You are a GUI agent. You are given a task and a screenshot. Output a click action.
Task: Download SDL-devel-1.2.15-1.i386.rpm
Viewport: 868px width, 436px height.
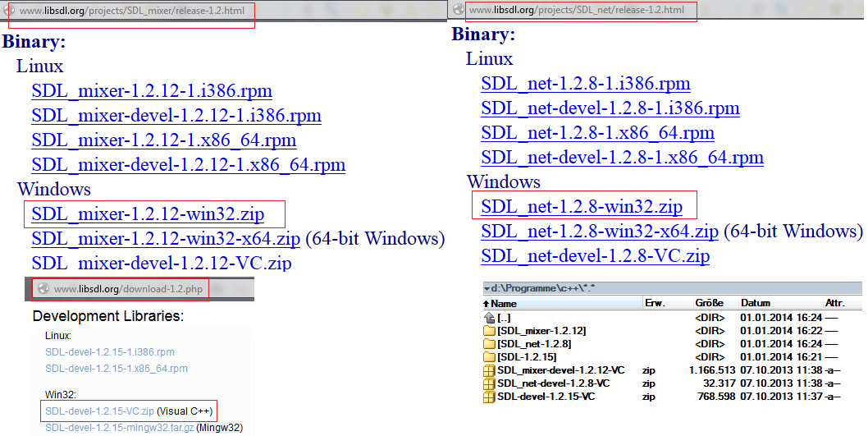pyautogui.click(x=110, y=352)
